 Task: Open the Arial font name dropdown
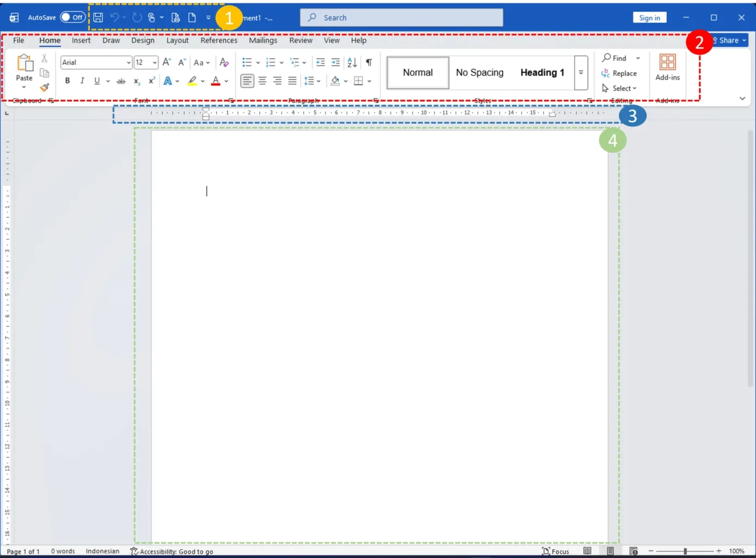coord(129,63)
